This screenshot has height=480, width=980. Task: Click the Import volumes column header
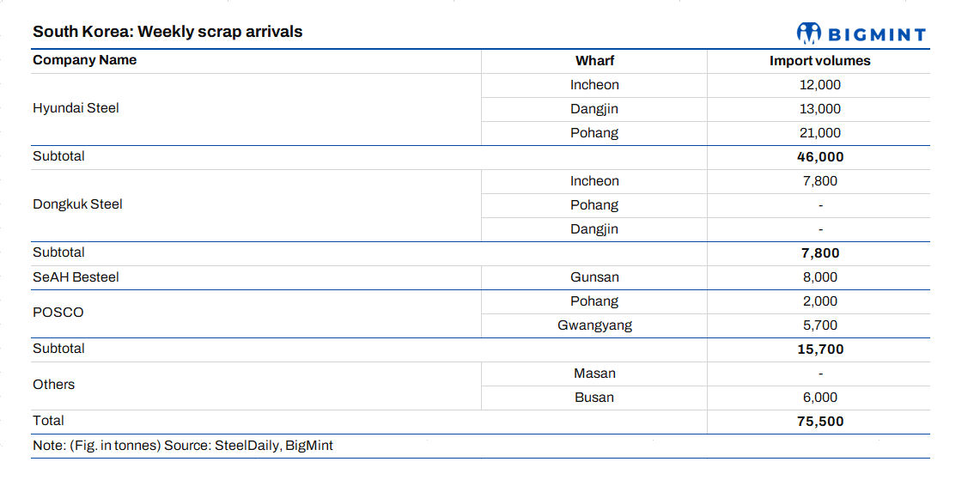819,61
